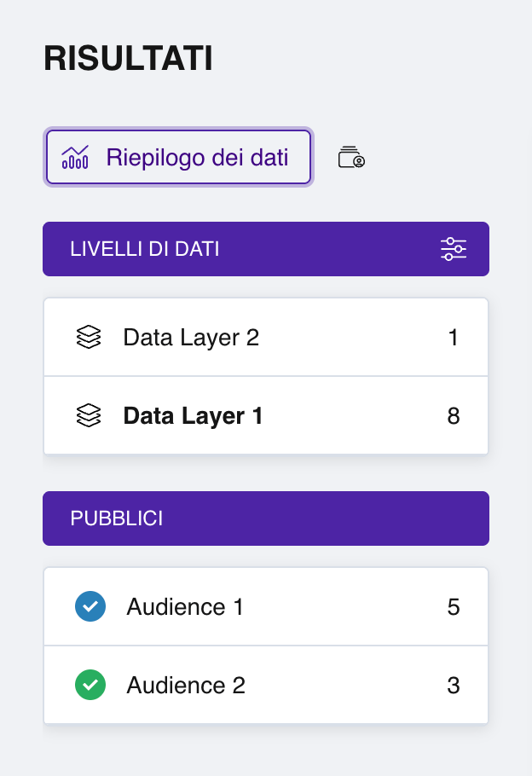
Task: Select the Data Layer 1 row
Action: click(266, 416)
